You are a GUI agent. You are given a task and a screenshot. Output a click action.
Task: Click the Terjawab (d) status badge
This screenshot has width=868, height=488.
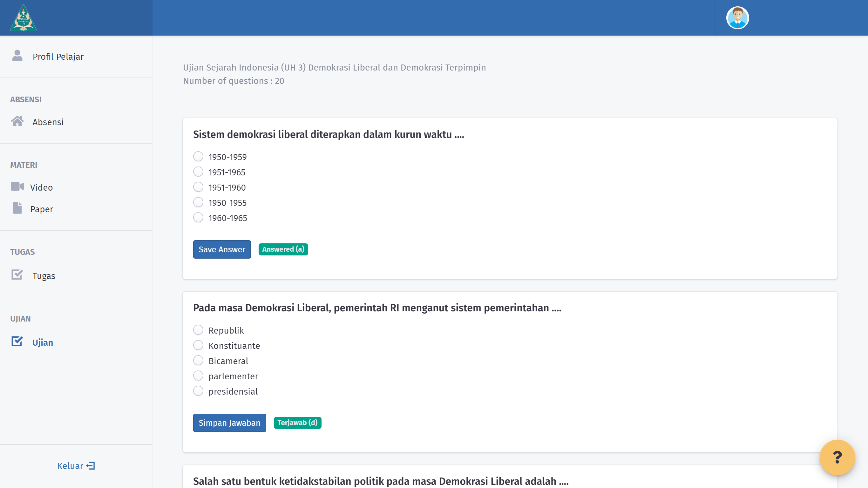point(297,423)
